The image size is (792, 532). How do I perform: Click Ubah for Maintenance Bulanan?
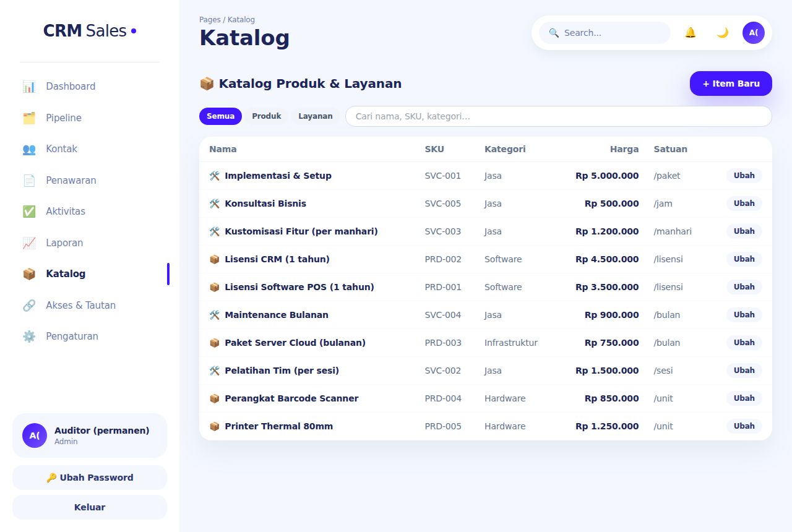tap(744, 315)
